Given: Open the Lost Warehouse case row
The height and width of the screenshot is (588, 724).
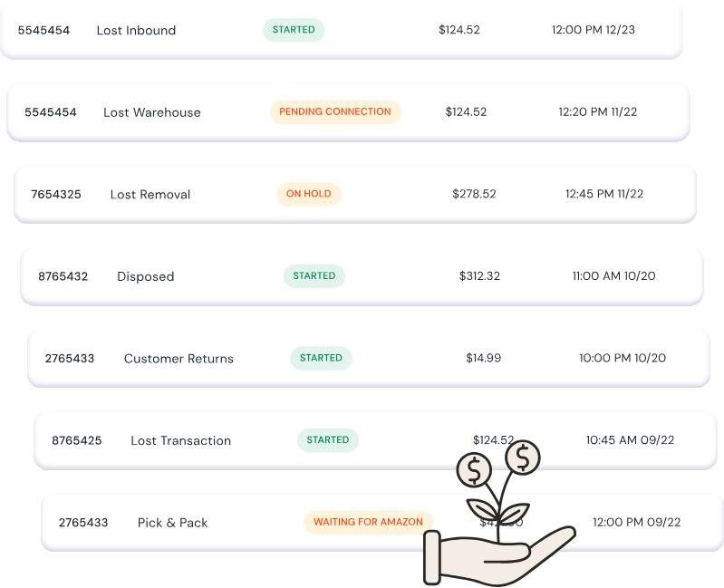Looking at the screenshot, I should coord(348,112).
